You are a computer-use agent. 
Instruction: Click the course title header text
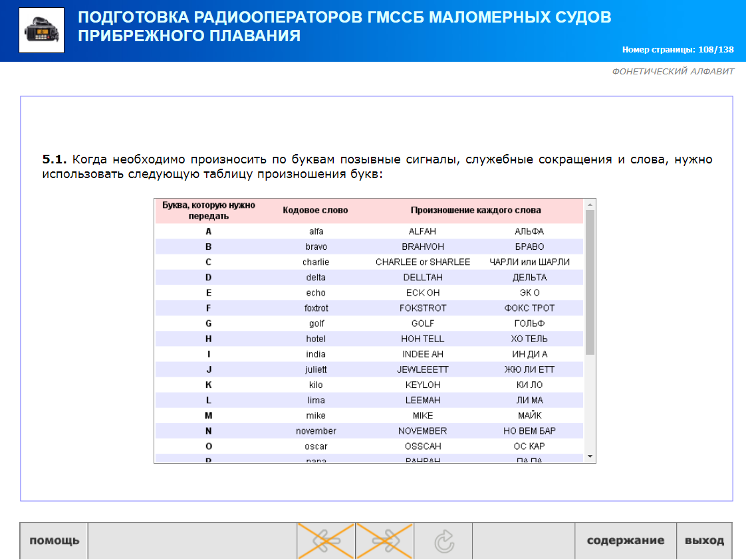(344, 26)
